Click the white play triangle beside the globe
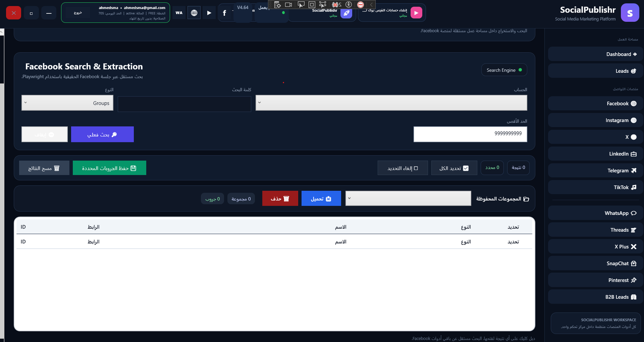The height and width of the screenshot is (342, 644). (209, 13)
